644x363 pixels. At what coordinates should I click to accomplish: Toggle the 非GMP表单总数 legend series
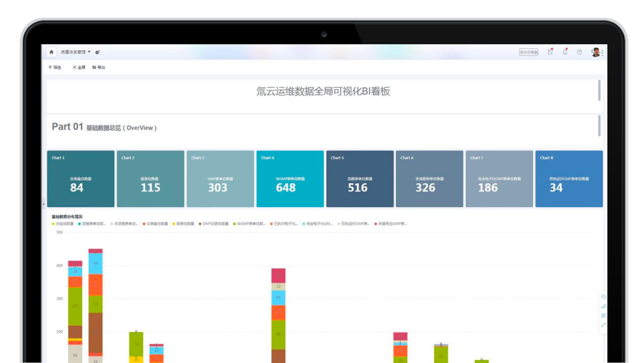pos(249,224)
